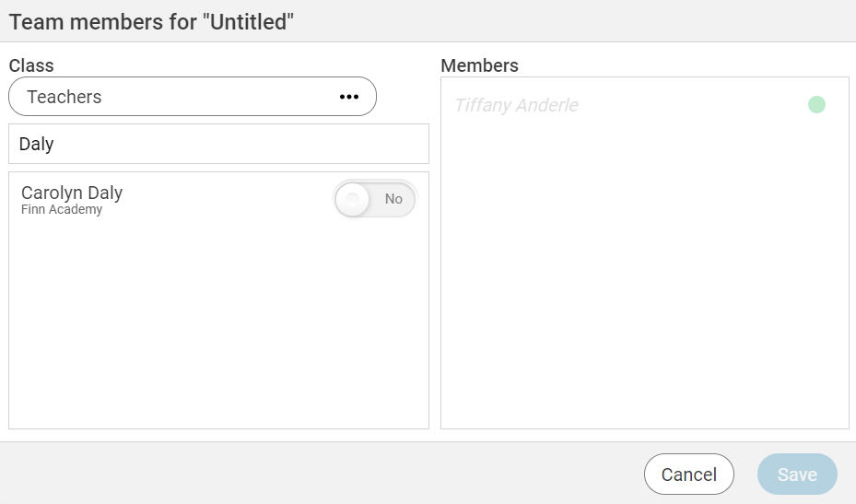The width and height of the screenshot is (856, 504).
Task: Click the Cancel button
Action: point(689,474)
